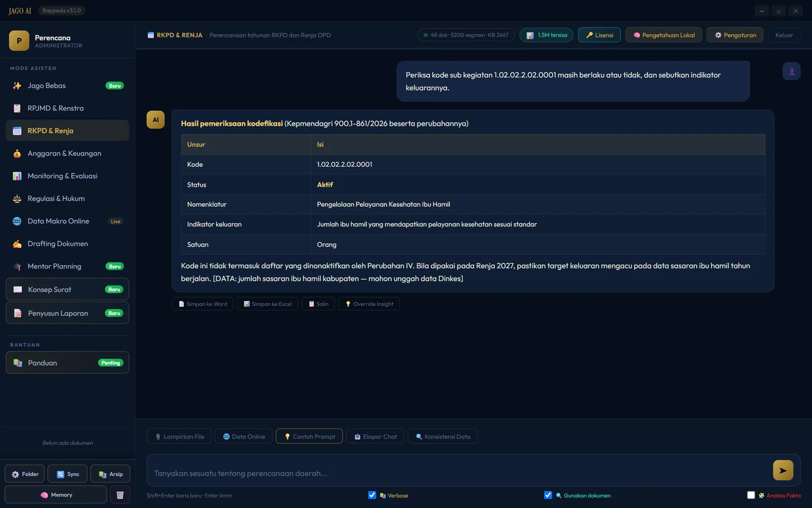Image resolution: width=812 pixels, height=508 pixels.
Task: Click Simpan ke Word
Action: pyautogui.click(x=202, y=304)
